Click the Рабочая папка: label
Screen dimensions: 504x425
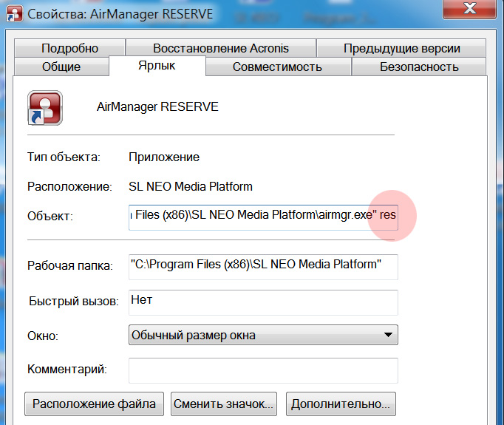click(70, 266)
